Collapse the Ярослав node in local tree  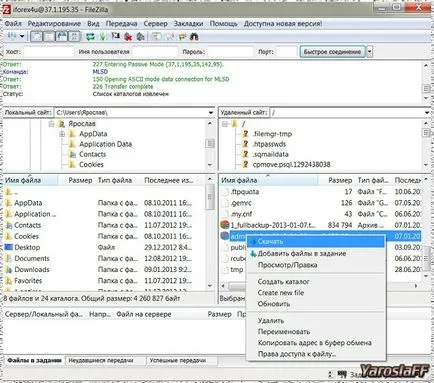click(51, 124)
